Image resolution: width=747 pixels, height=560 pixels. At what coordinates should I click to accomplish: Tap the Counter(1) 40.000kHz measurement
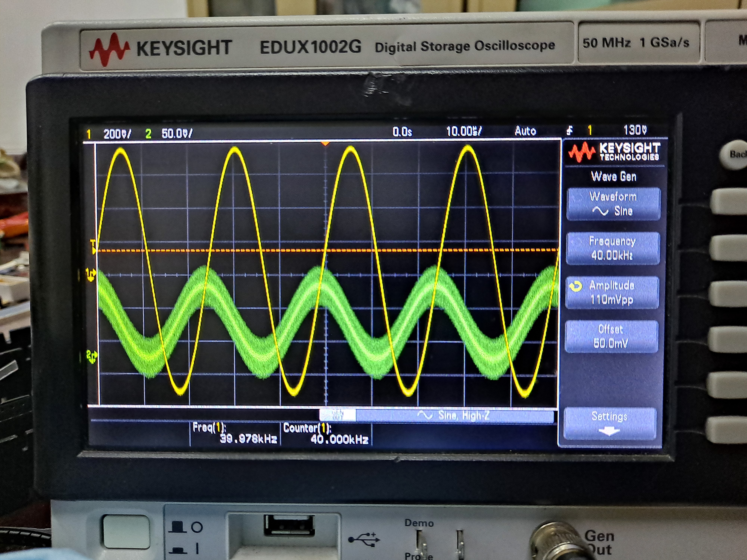pyautogui.click(x=326, y=434)
